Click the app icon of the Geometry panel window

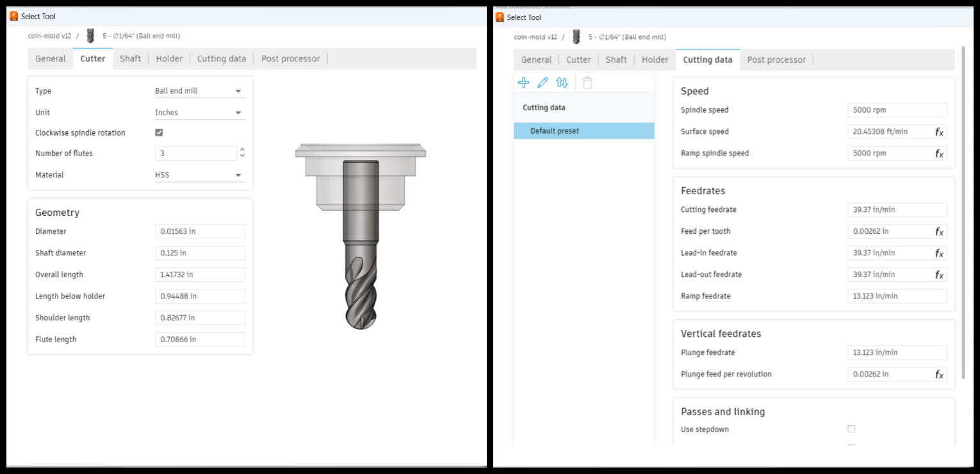(x=13, y=16)
